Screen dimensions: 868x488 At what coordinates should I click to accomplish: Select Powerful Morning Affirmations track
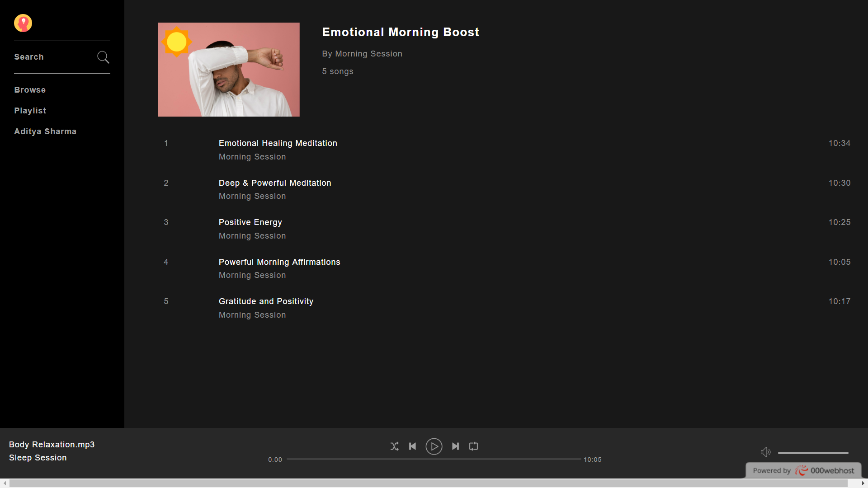[279, 262]
